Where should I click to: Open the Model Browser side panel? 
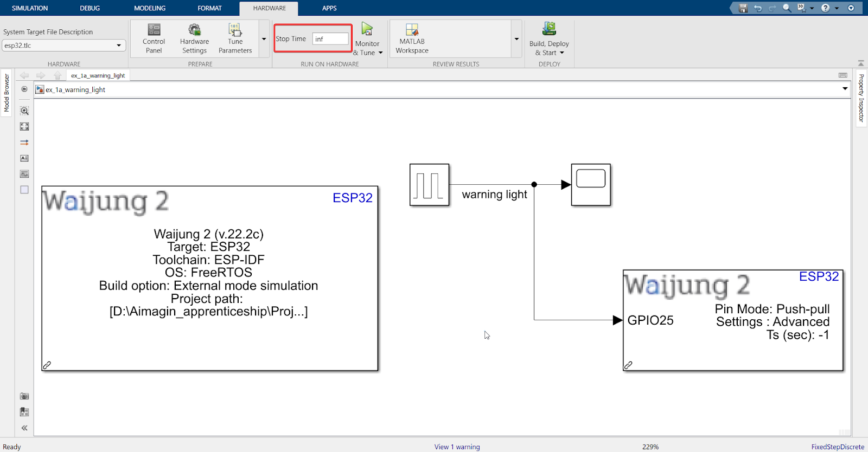coord(7,93)
